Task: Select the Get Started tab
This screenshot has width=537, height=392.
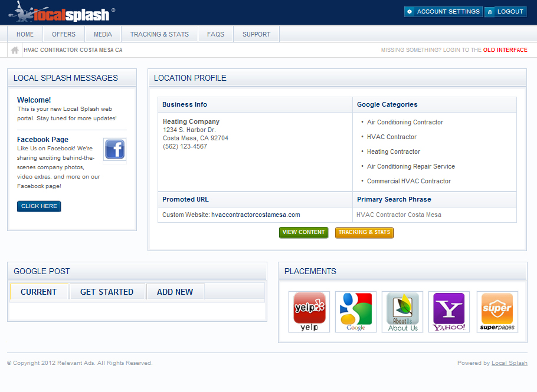Action: [107, 292]
